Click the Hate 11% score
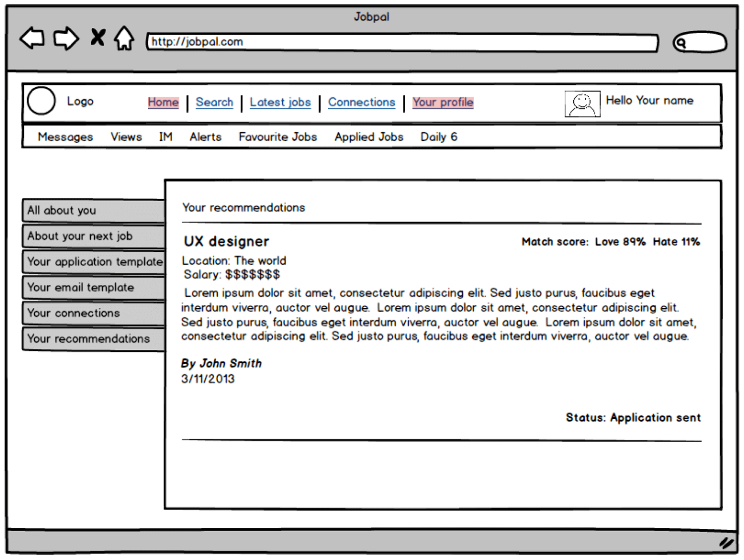744x560 pixels. 676,242
